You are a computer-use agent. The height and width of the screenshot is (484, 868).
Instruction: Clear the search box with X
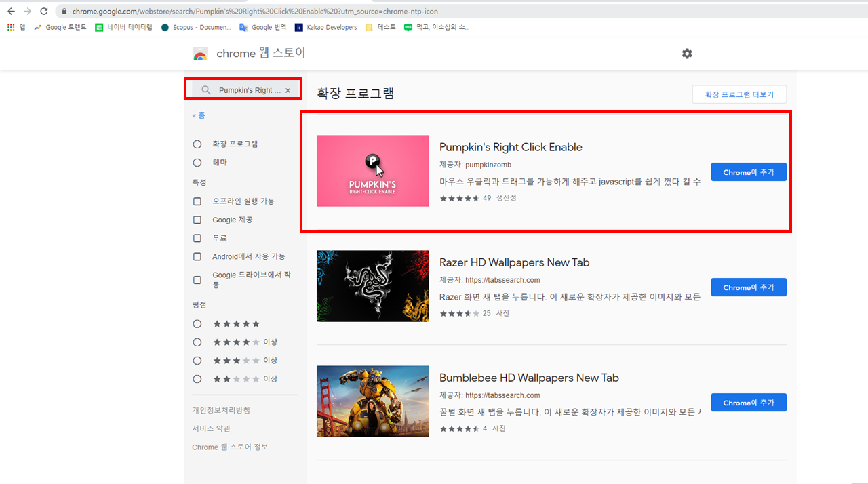click(288, 90)
